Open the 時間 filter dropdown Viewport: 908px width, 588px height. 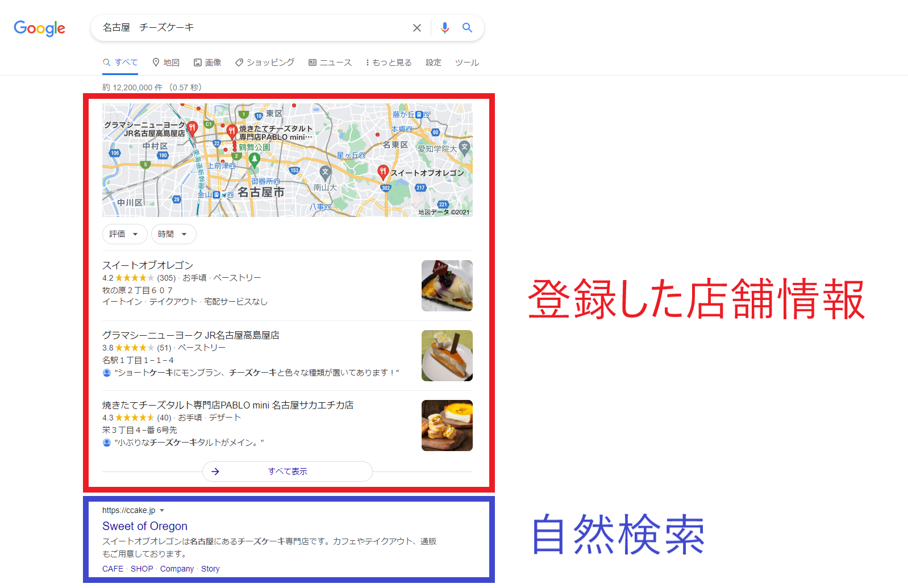(x=173, y=234)
